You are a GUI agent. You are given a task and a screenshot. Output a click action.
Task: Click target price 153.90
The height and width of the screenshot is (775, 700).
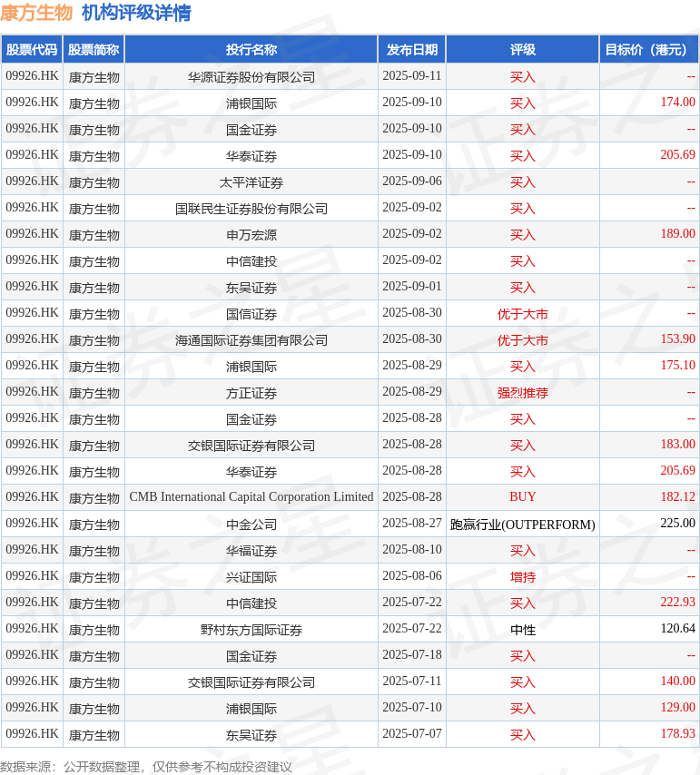pyautogui.click(x=677, y=339)
